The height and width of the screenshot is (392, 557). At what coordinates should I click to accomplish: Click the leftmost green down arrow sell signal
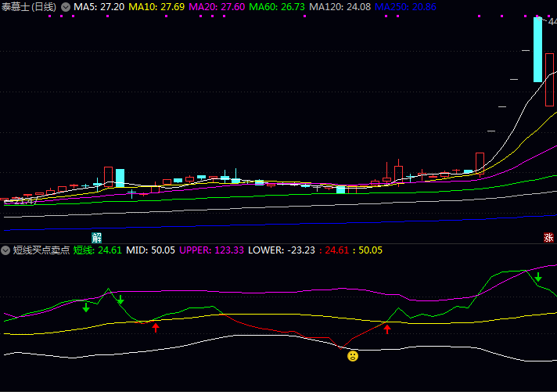coord(86,307)
